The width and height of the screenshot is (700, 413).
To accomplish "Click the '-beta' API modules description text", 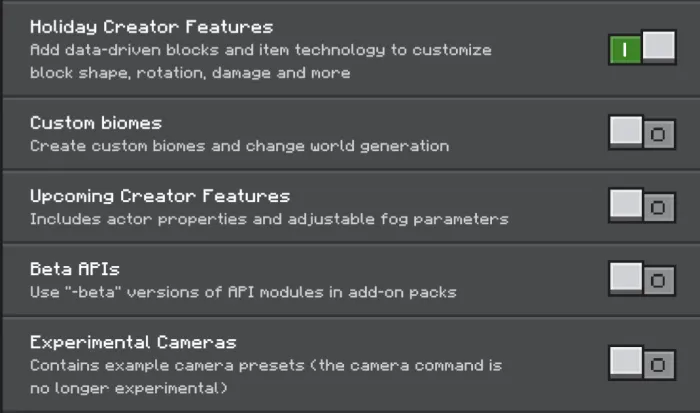I will tap(243, 292).
